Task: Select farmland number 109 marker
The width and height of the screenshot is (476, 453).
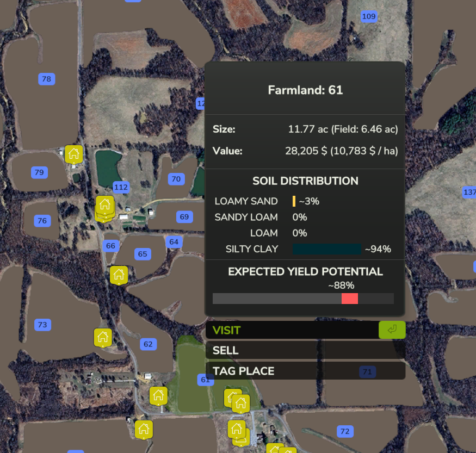Action: 369,16
